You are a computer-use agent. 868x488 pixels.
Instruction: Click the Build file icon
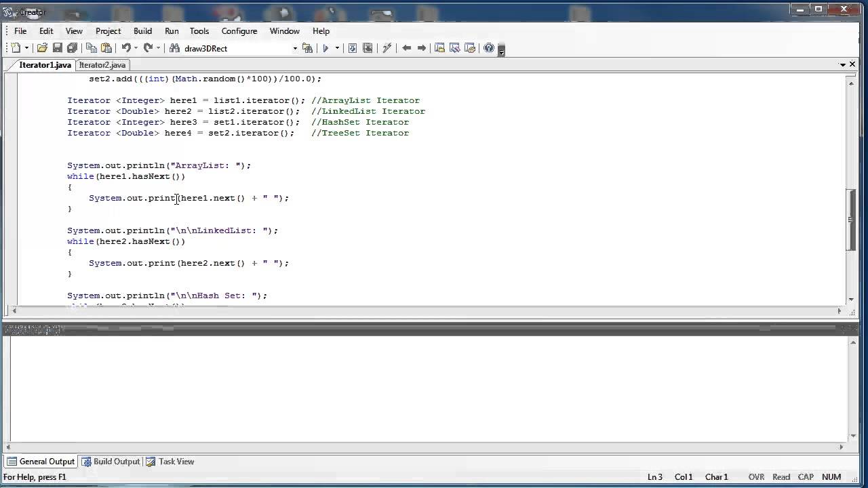point(353,48)
